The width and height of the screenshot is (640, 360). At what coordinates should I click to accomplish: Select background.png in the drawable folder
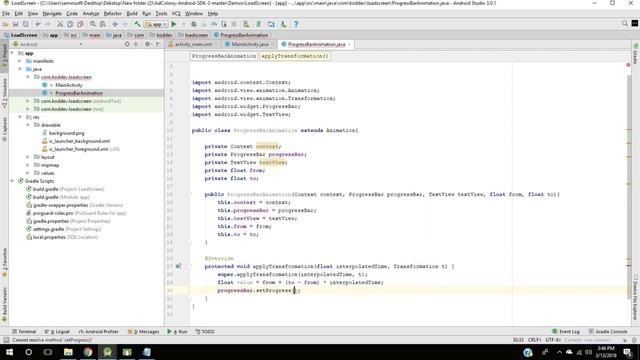(x=67, y=133)
